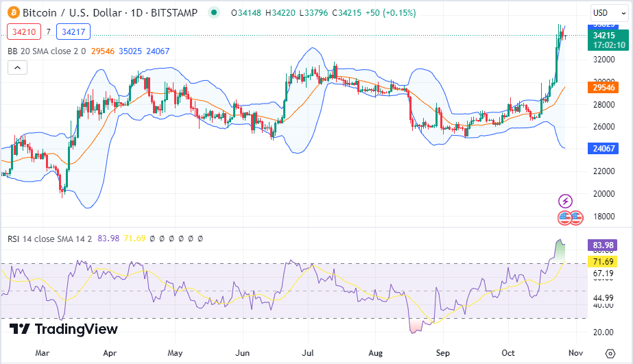Image resolution: width=633 pixels, height=364 pixels.
Task: Click the blue 24067 lower band label
Action: click(x=604, y=148)
